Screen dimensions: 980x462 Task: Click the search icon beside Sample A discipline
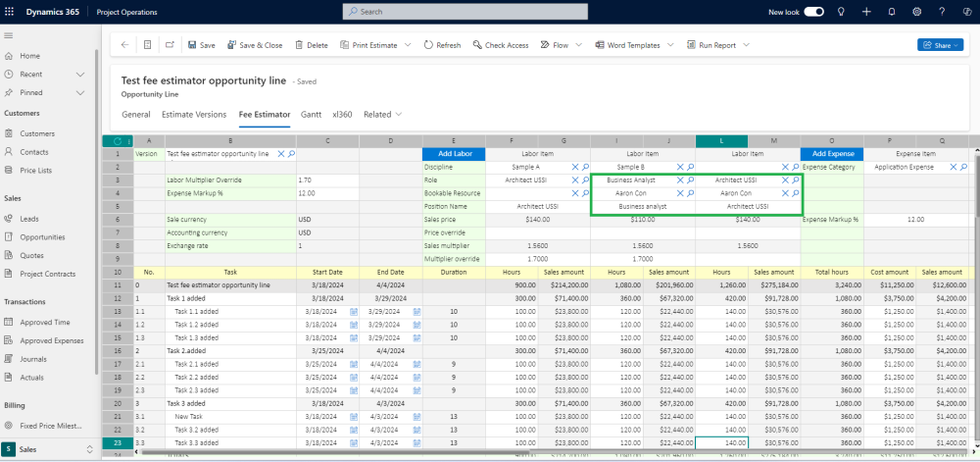point(586,168)
